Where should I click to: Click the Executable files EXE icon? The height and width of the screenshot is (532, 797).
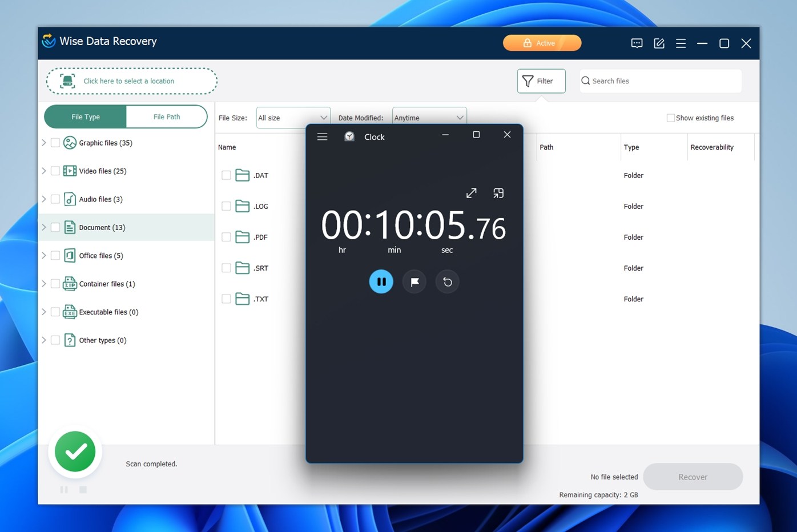point(70,312)
